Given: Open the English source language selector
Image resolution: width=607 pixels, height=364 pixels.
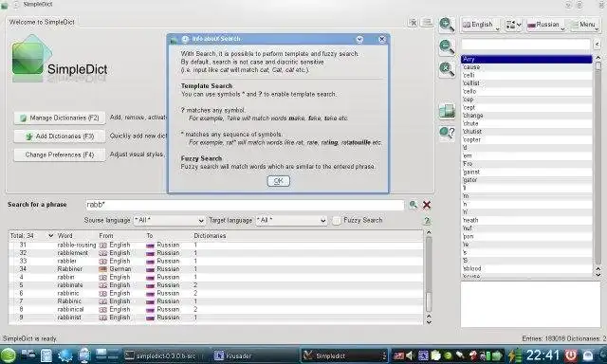Looking at the screenshot, I should (x=481, y=25).
